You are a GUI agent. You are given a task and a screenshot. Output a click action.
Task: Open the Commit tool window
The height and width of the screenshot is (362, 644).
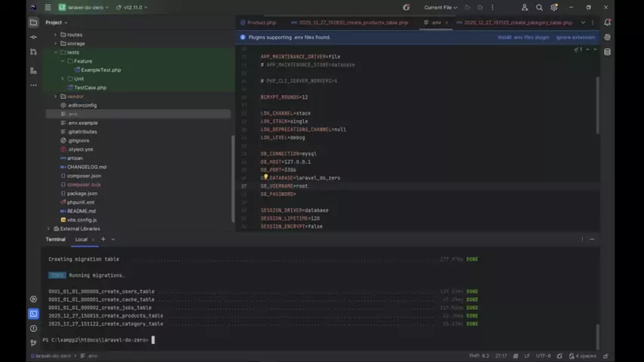tap(33, 38)
